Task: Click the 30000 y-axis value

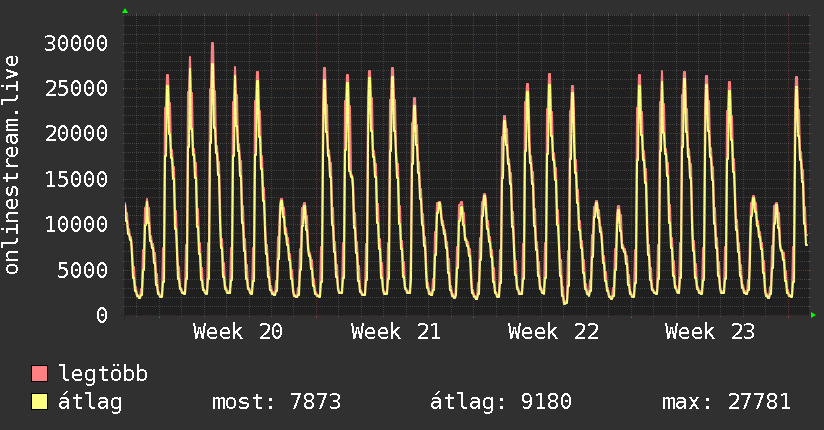Action: click(x=76, y=44)
